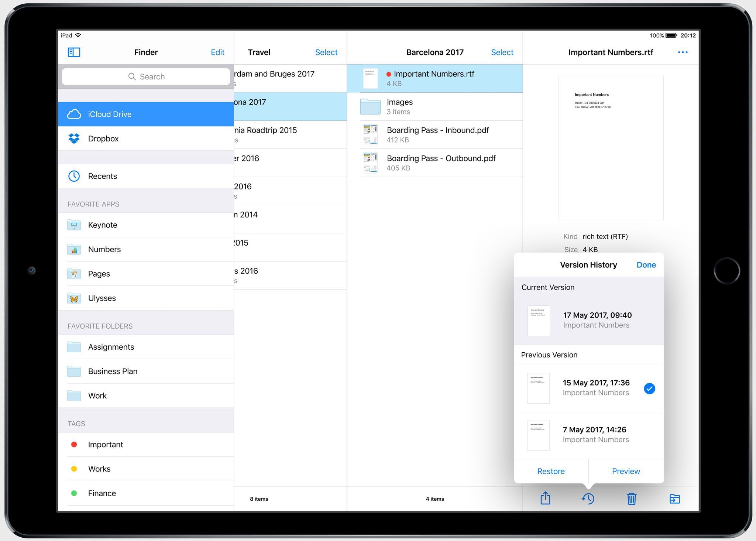The height and width of the screenshot is (541, 756).
Task: Click the Recents clock icon
Action: click(74, 176)
